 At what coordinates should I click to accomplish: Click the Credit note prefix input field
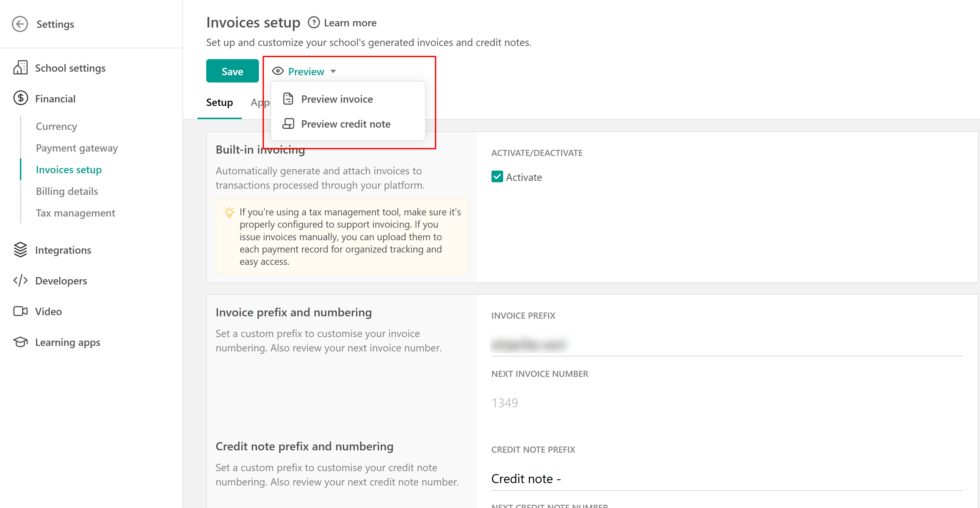pos(723,478)
